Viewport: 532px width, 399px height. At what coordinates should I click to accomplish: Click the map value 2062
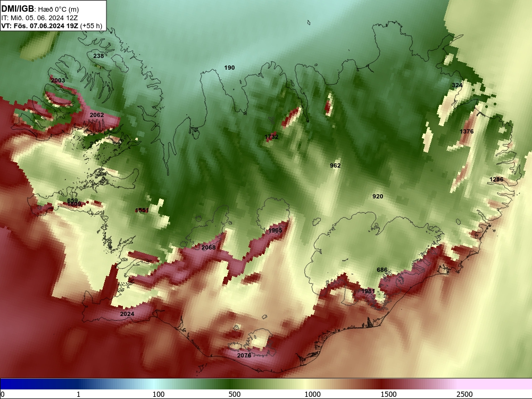click(x=97, y=115)
